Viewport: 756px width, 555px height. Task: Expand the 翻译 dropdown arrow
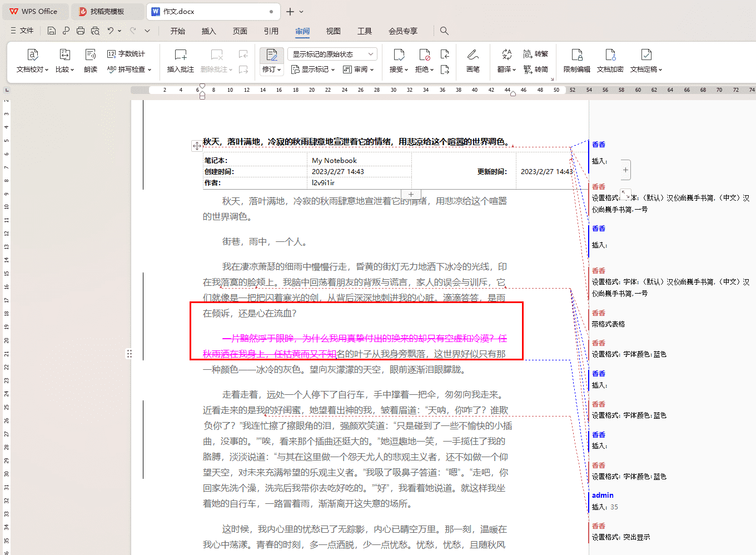tap(514, 70)
